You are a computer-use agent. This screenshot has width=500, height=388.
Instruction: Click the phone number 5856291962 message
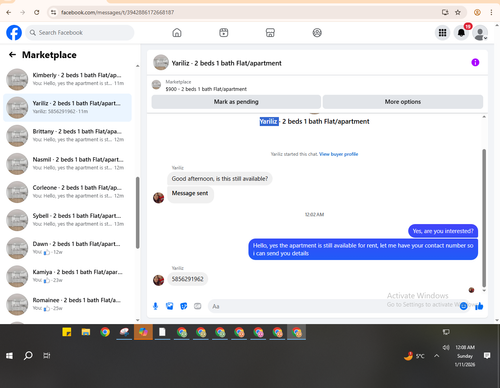pyautogui.click(x=187, y=279)
